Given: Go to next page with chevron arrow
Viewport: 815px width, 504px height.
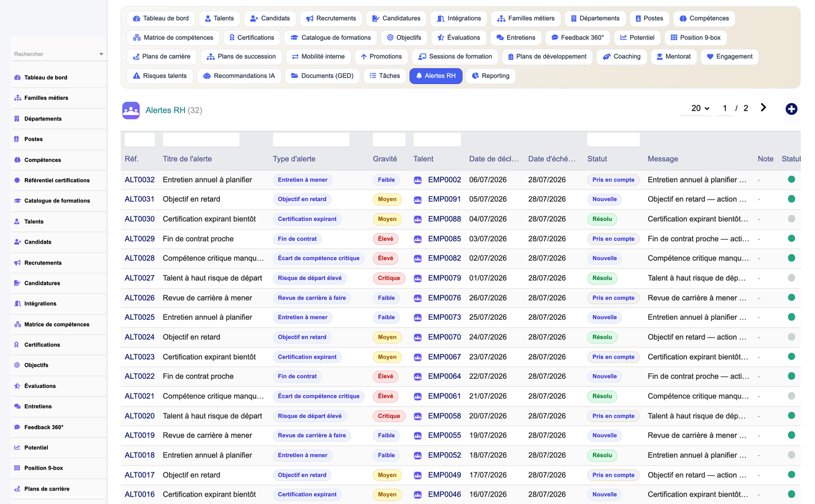Looking at the screenshot, I should [763, 108].
